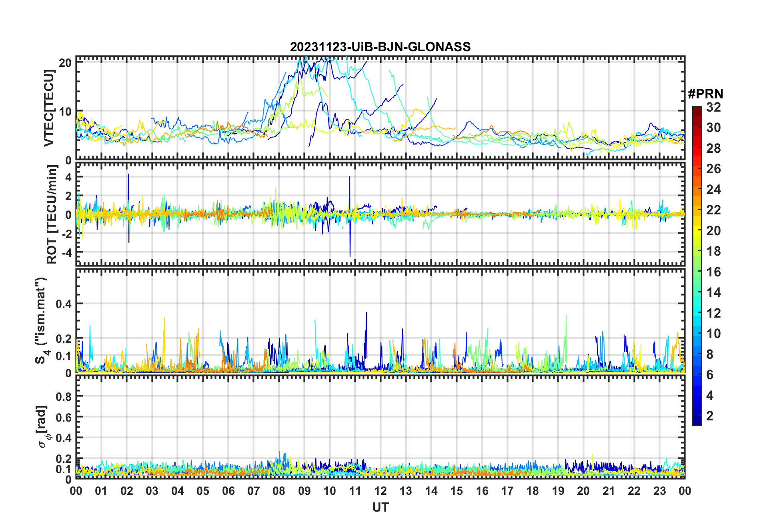Viewport: 761px width, 532px height.
Task: Click x-axis tick label 09
Action: coord(304,491)
